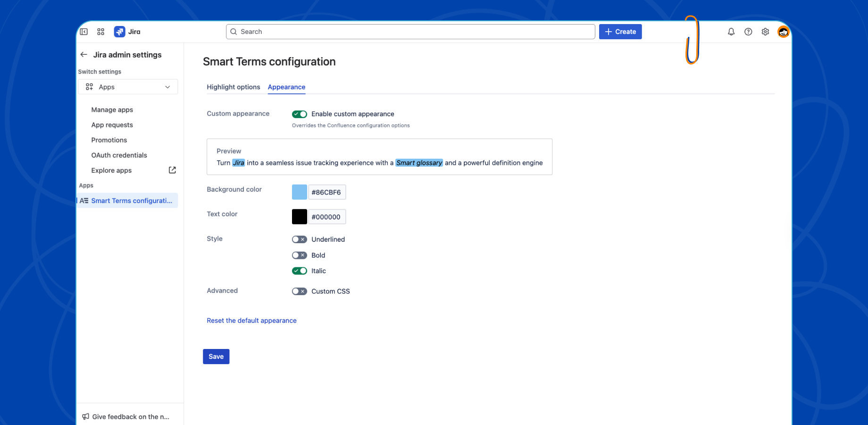868x425 pixels.
Task: Click Reset the default appearance link
Action: pyautogui.click(x=251, y=320)
